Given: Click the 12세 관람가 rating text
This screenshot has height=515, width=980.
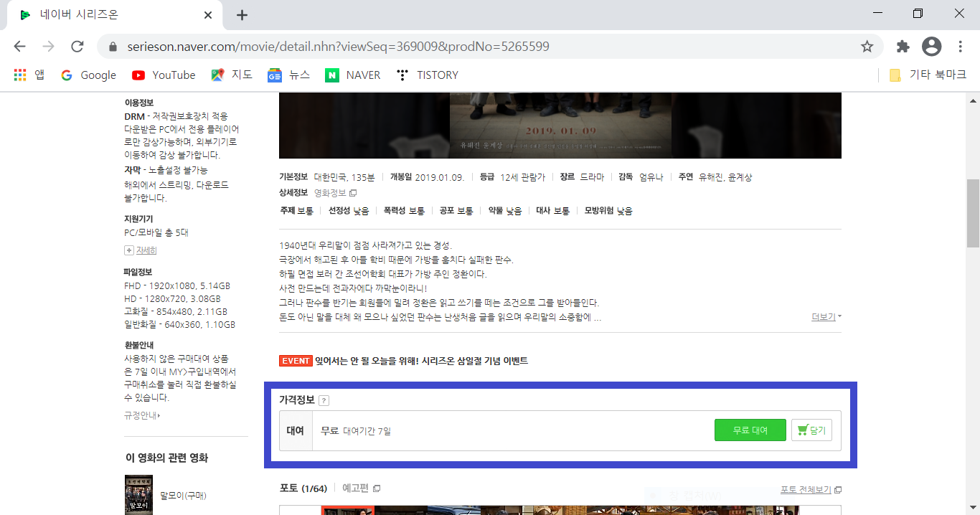Looking at the screenshot, I should tap(522, 177).
